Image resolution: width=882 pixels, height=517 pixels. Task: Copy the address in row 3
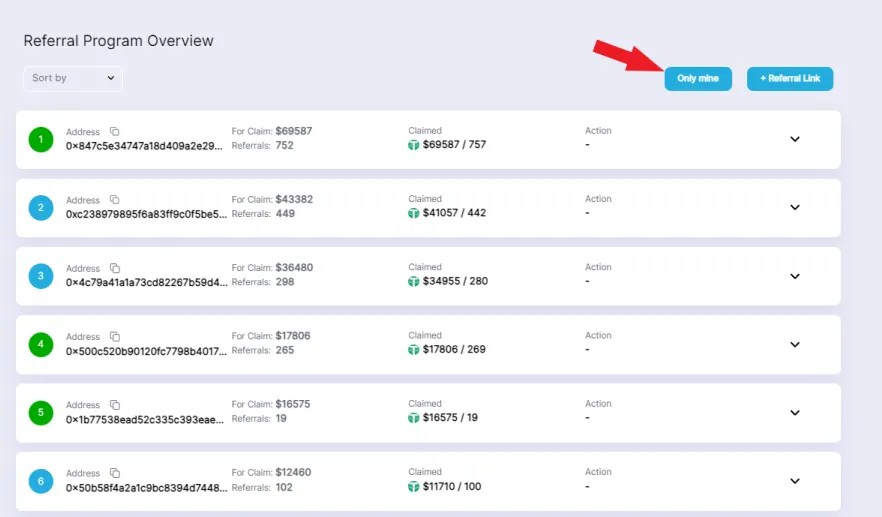click(x=115, y=268)
